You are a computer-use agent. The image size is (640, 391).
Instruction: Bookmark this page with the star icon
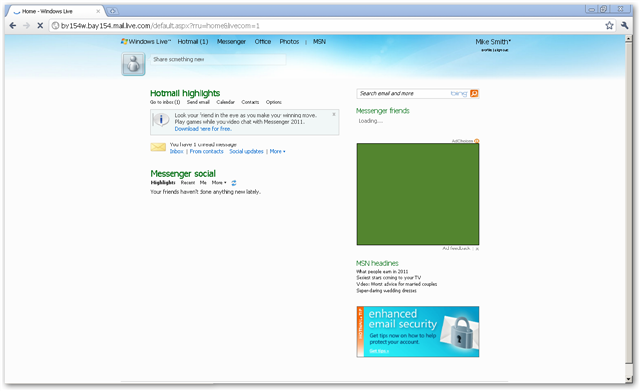(609, 26)
